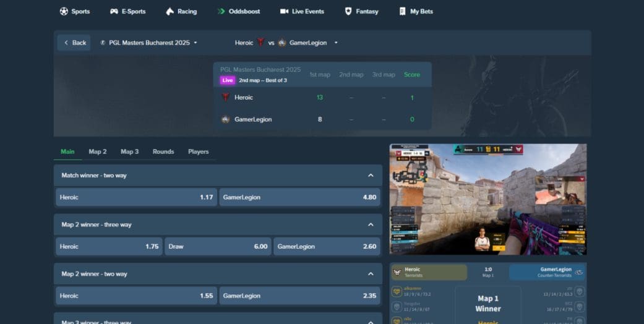Switch to the Rounds tab
This screenshot has width=644, height=324.
pyautogui.click(x=163, y=151)
